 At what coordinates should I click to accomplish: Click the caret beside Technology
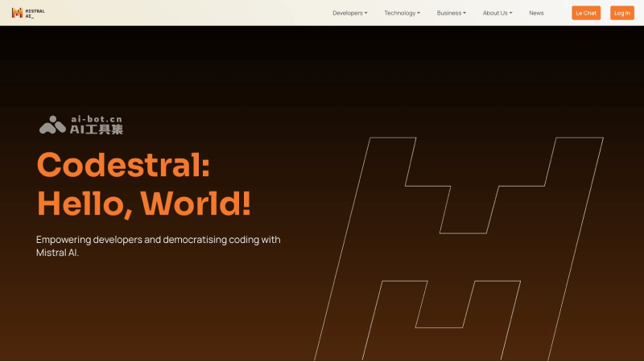tap(419, 13)
